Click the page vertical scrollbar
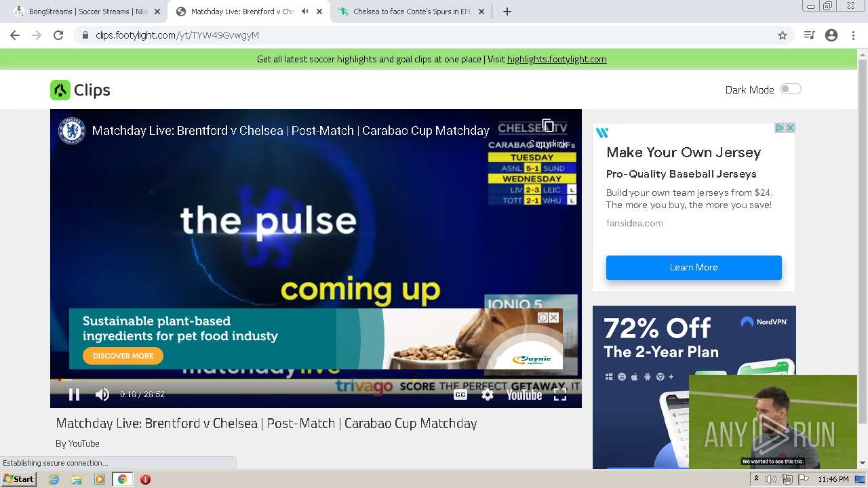Image resolution: width=868 pixels, height=488 pixels. tap(863, 243)
